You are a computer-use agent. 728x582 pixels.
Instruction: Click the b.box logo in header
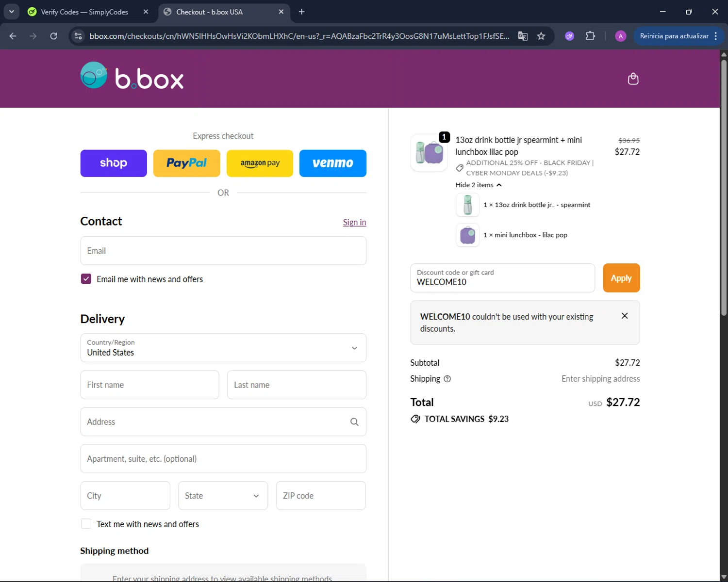click(x=132, y=76)
